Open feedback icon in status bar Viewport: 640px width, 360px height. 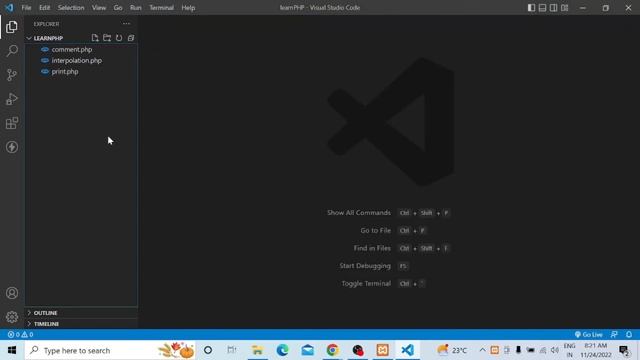[x=614, y=334]
